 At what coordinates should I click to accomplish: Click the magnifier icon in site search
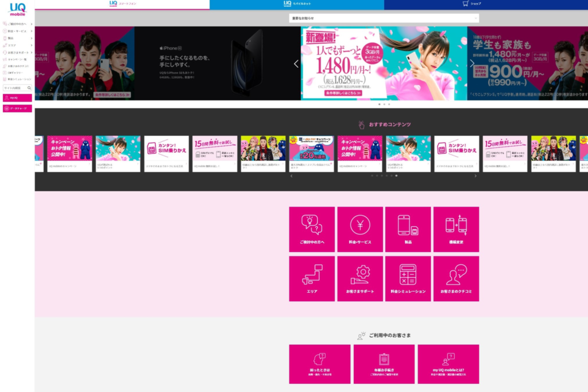pos(29,88)
